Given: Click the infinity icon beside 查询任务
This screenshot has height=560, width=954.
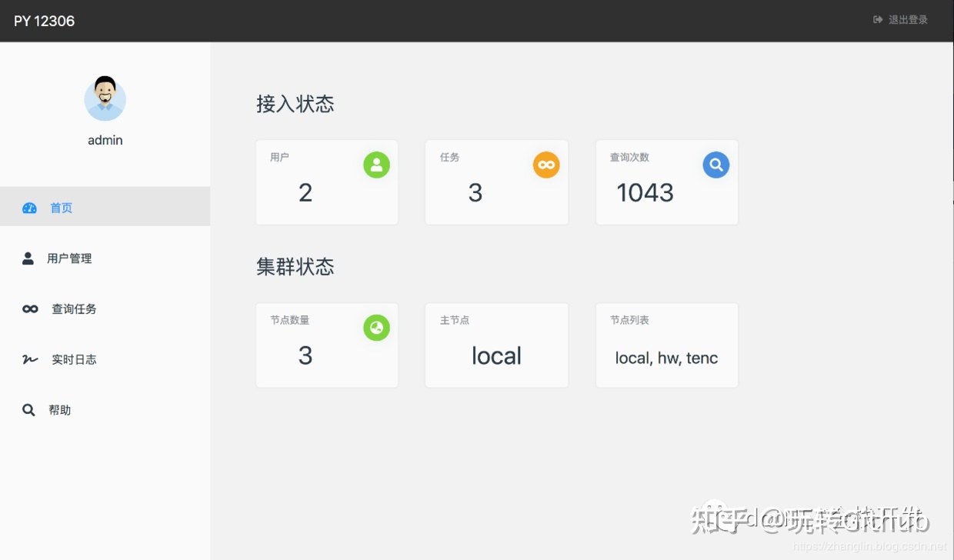Looking at the screenshot, I should point(30,309).
